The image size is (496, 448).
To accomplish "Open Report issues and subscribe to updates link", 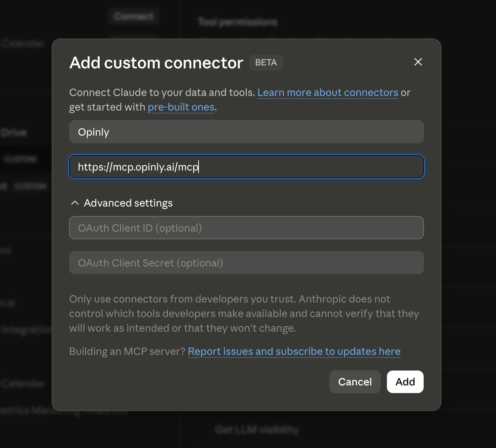I will [x=294, y=352].
